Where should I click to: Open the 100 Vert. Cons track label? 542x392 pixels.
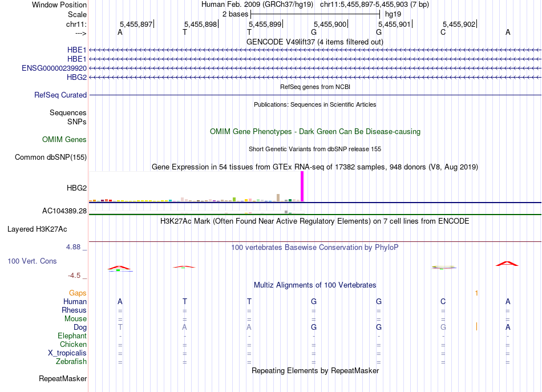tap(32, 261)
